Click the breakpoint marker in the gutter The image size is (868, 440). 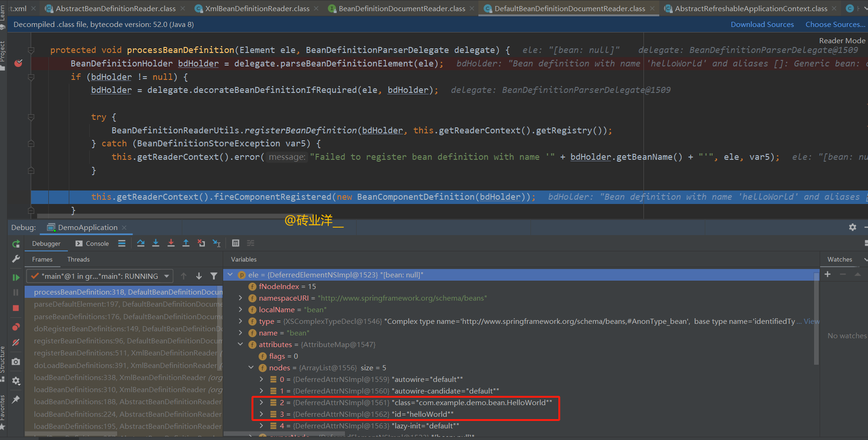click(19, 63)
